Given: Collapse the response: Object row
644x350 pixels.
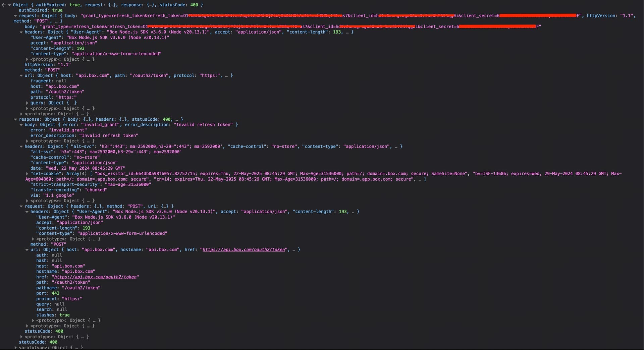Looking at the screenshot, I should click(x=15, y=119).
